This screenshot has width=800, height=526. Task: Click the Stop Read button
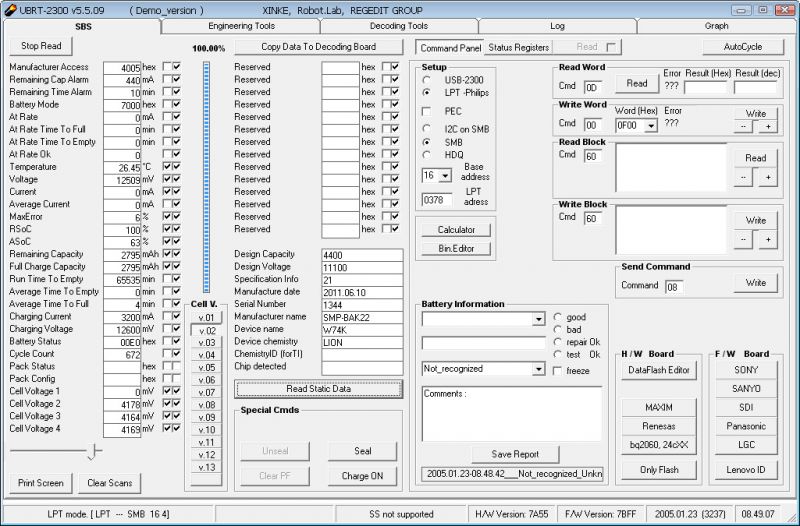(41, 46)
